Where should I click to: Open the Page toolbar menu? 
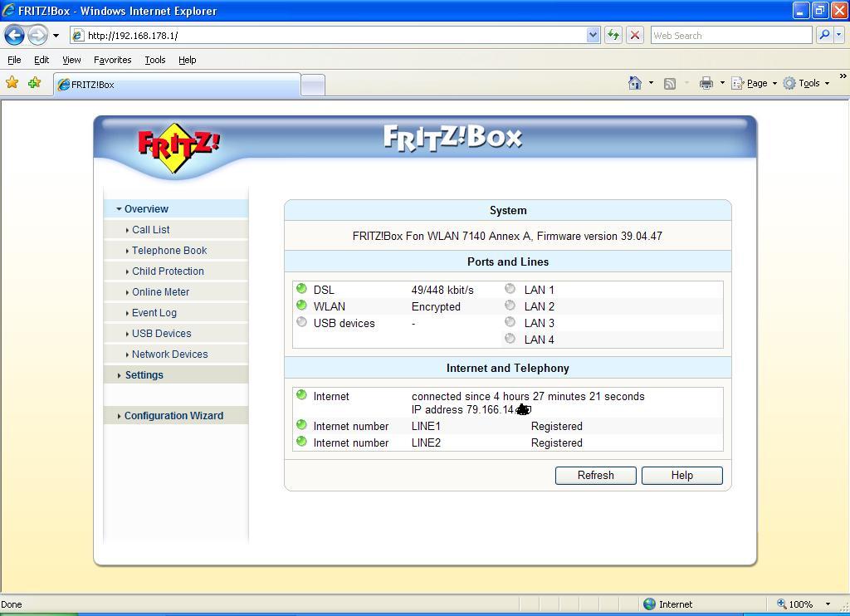(x=754, y=83)
